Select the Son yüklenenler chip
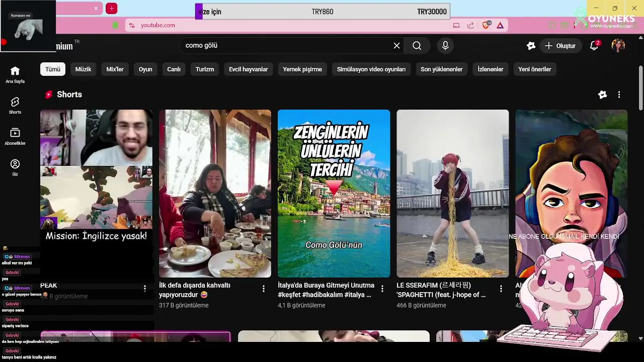The height and width of the screenshot is (362, 644). click(442, 69)
